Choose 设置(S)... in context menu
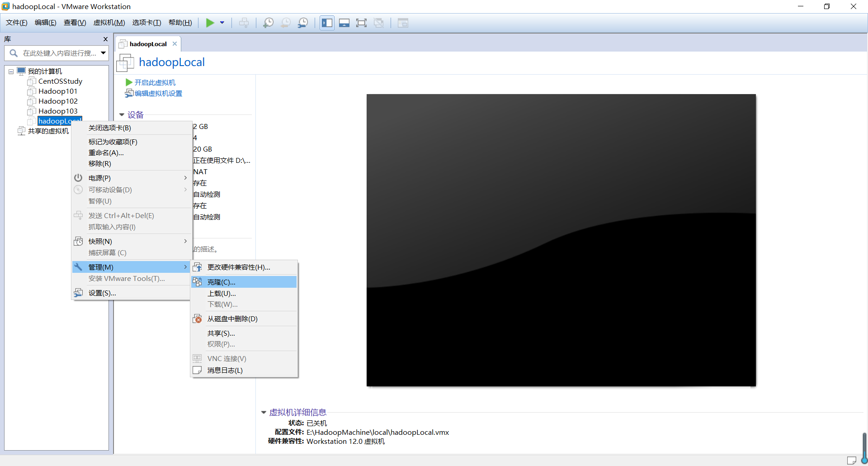 (x=132, y=293)
